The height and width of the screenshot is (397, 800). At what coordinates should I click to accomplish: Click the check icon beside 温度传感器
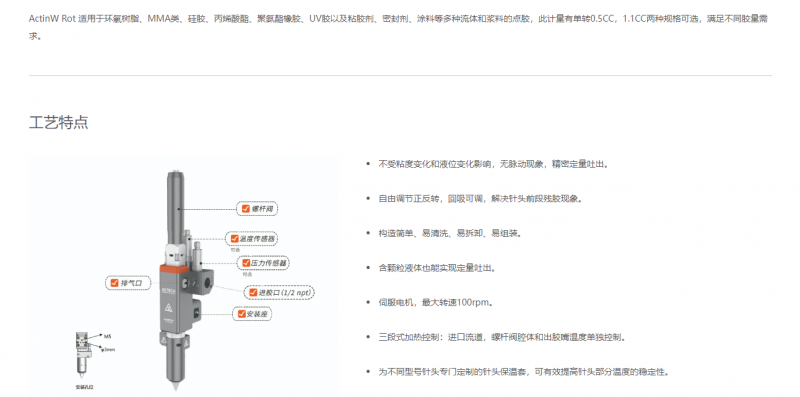click(x=234, y=238)
